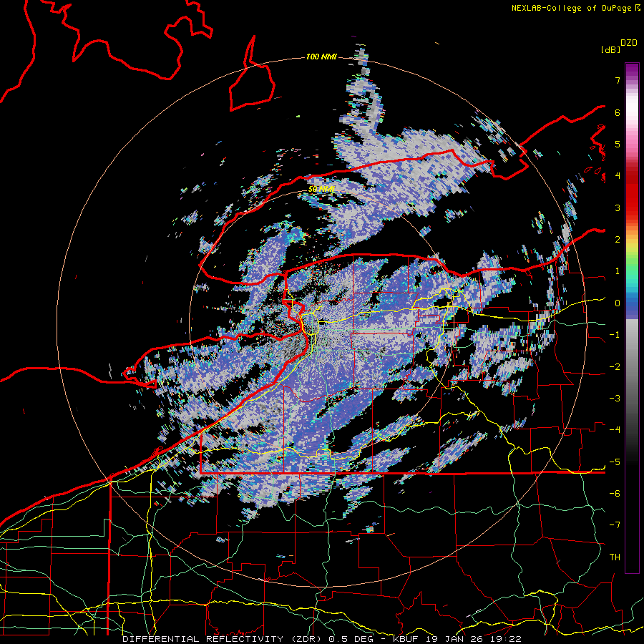Click the -7 value on color scale
This screenshot has width=644, height=644.
click(615, 525)
